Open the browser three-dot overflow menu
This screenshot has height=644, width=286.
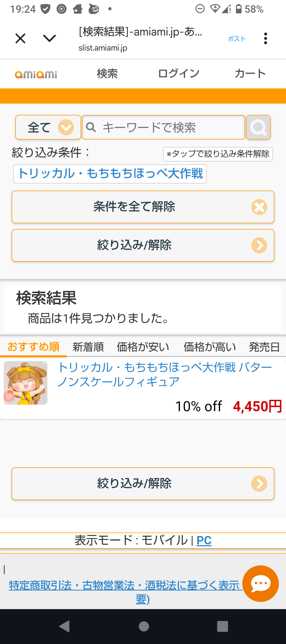[x=265, y=39]
